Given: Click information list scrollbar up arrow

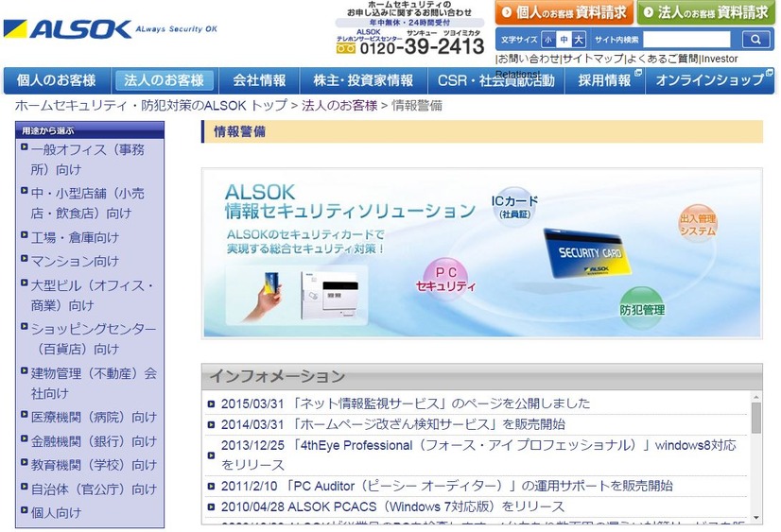Looking at the screenshot, I should [756, 398].
